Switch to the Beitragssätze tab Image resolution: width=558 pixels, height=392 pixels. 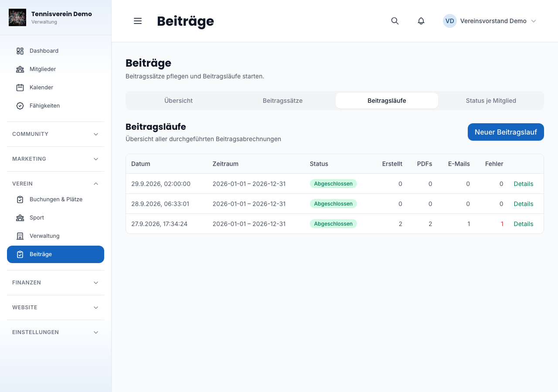point(282,101)
